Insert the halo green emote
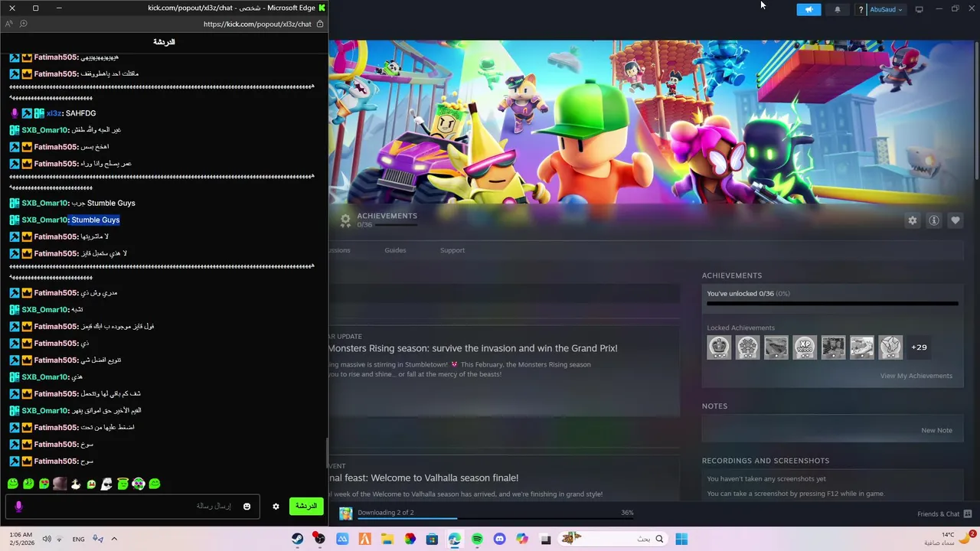 (122, 484)
